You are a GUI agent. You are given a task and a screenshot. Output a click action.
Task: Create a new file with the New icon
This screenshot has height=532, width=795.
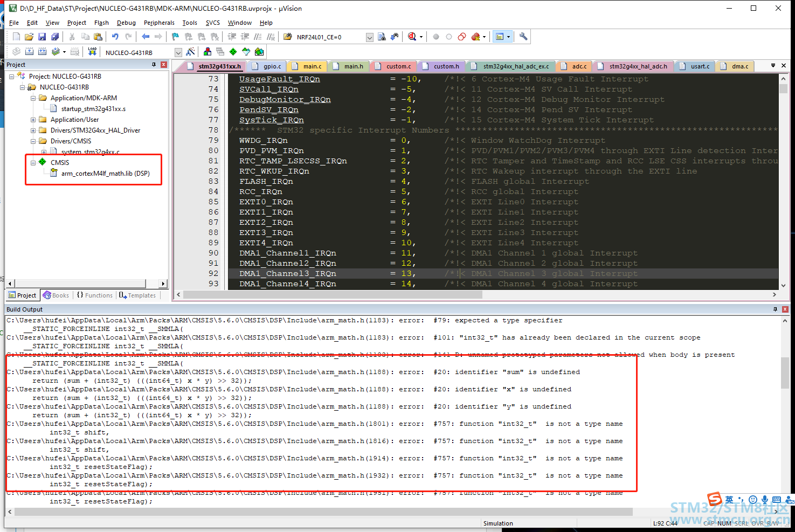pyautogui.click(x=16, y=37)
